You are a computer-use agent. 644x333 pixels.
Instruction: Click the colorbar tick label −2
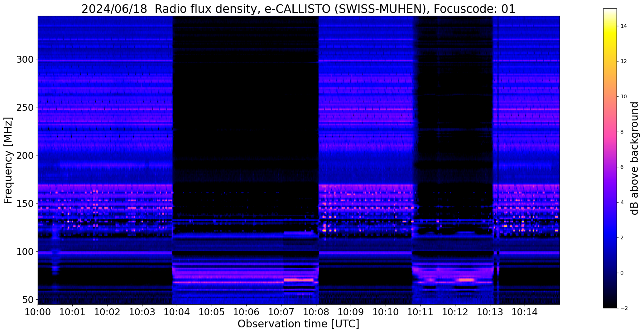[624, 308]
